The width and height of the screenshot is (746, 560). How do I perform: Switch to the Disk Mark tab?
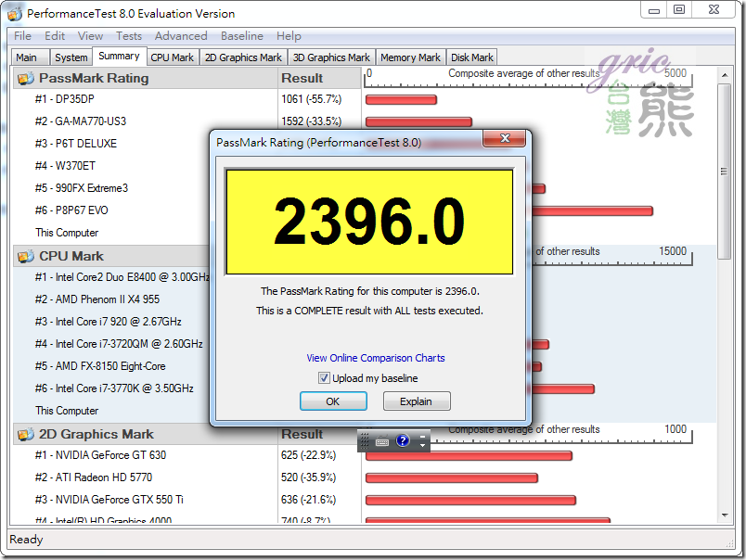(x=472, y=57)
